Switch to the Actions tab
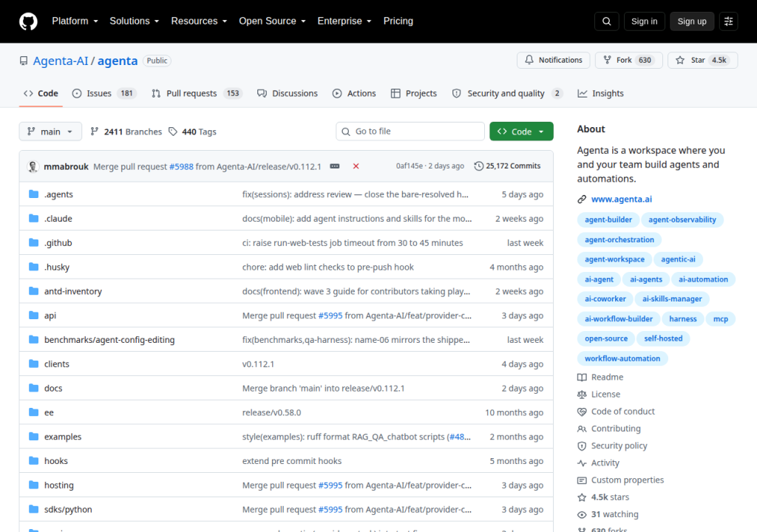 pyautogui.click(x=354, y=94)
